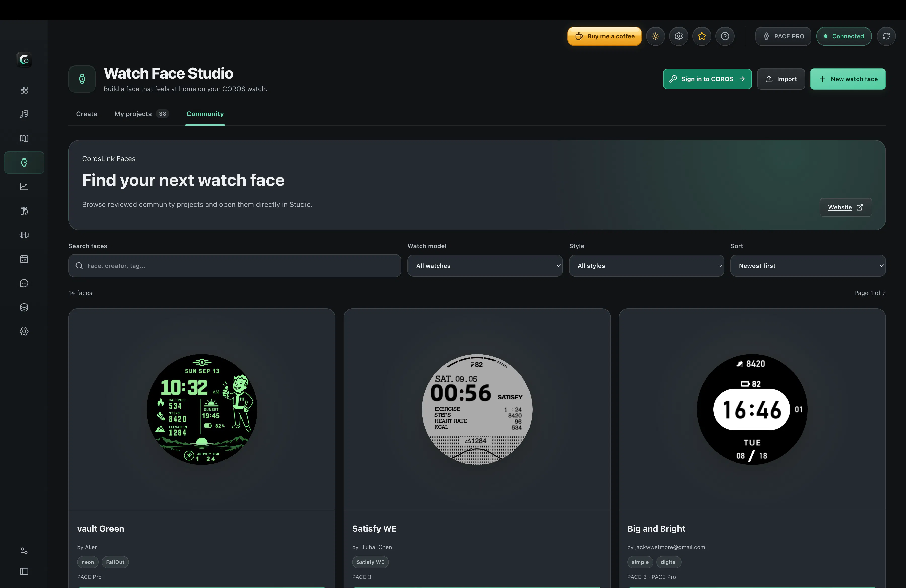906x588 pixels.
Task: Open the Big and Bright watch face preview
Action: click(752, 409)
